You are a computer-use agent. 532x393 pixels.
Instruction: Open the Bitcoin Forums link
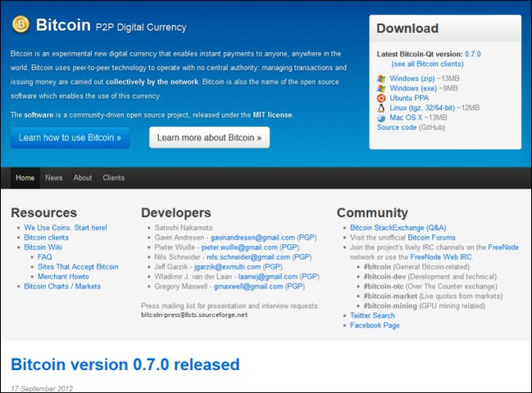pyautogui.click(x=431, y=237)
